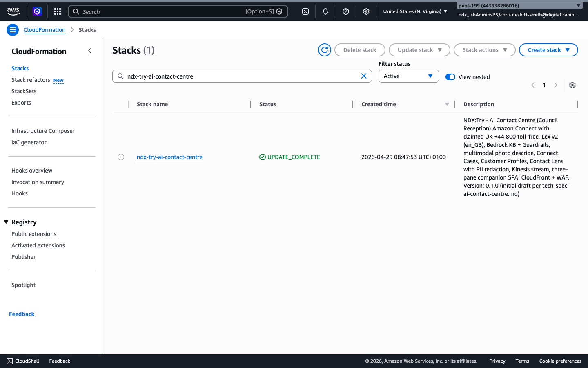Click the sidebar Feedback link
The height and width of the screenshot is (368, 588).
pyautogui.click(x=22, y=314)
